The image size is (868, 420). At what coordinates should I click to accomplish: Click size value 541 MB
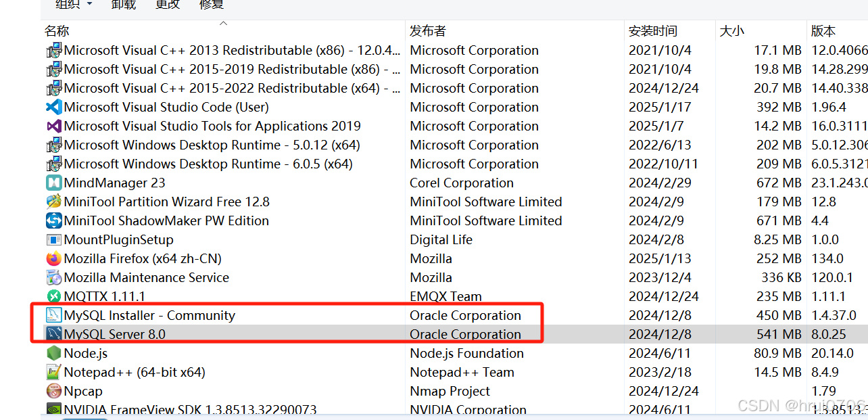click(x=779, y=334)
